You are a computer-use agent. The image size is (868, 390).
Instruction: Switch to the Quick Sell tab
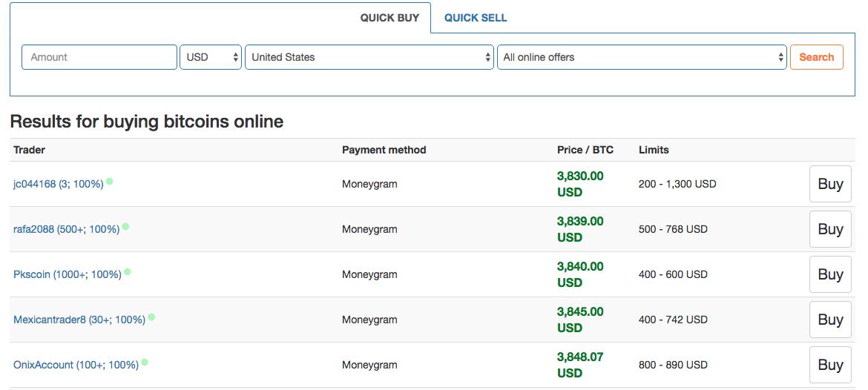476,18
